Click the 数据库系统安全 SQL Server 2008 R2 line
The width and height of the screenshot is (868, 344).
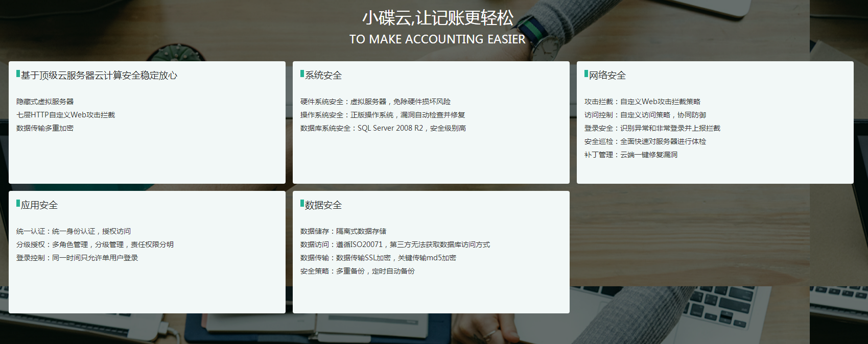(x=383, y=128)
